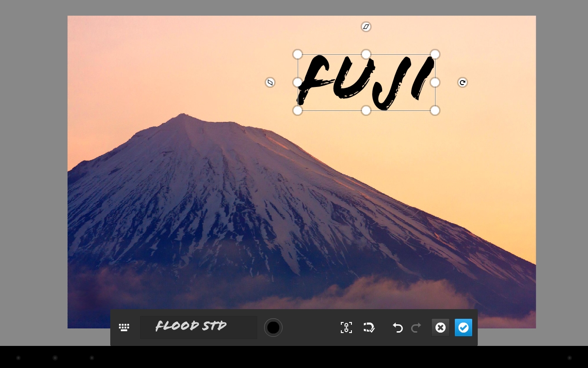
Task: Select the FUJI text on the canvas
Action: (x=366, y=82)
